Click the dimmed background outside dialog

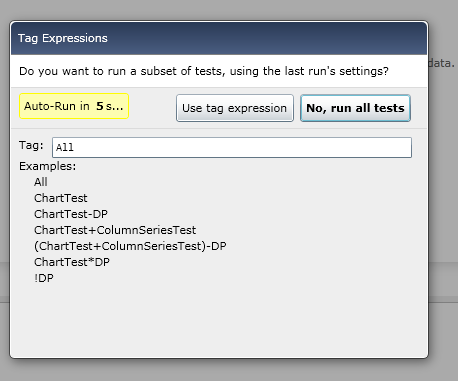[229, 371]
